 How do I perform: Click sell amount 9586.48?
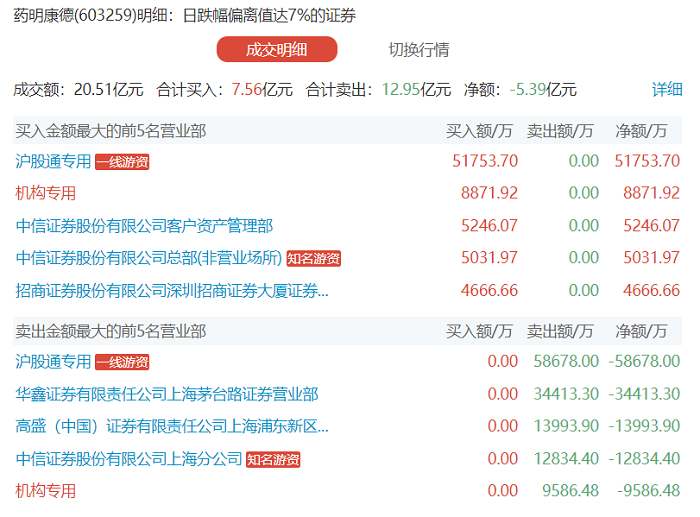coord(571,490)
